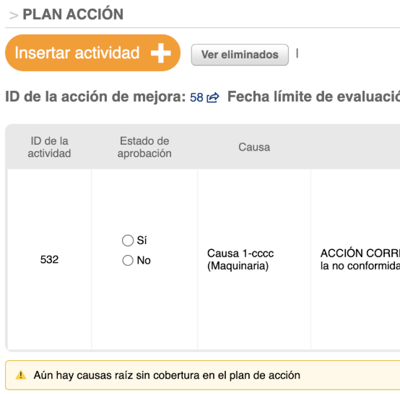This screenshot has height=394, width=400.
Task: Click the yellow warning triangle icon
Action: tap(21, 375)
